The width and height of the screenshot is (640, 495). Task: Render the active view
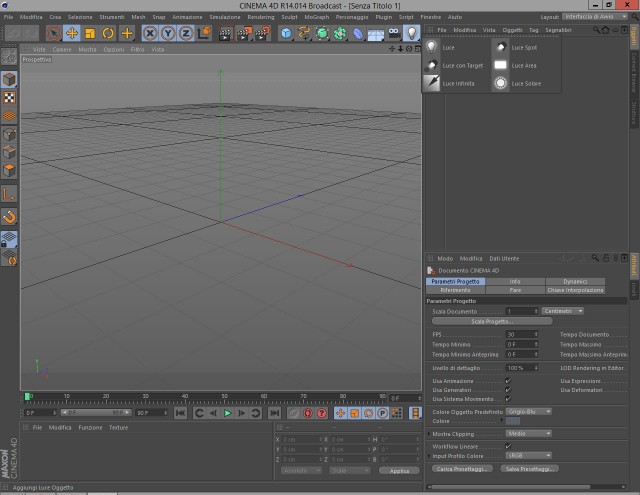coord(225,33)
